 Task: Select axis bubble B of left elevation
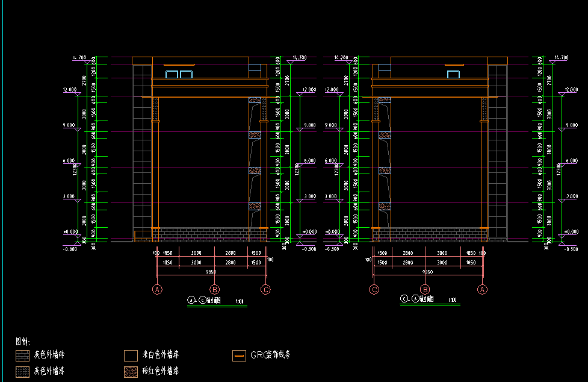[214, 290]
